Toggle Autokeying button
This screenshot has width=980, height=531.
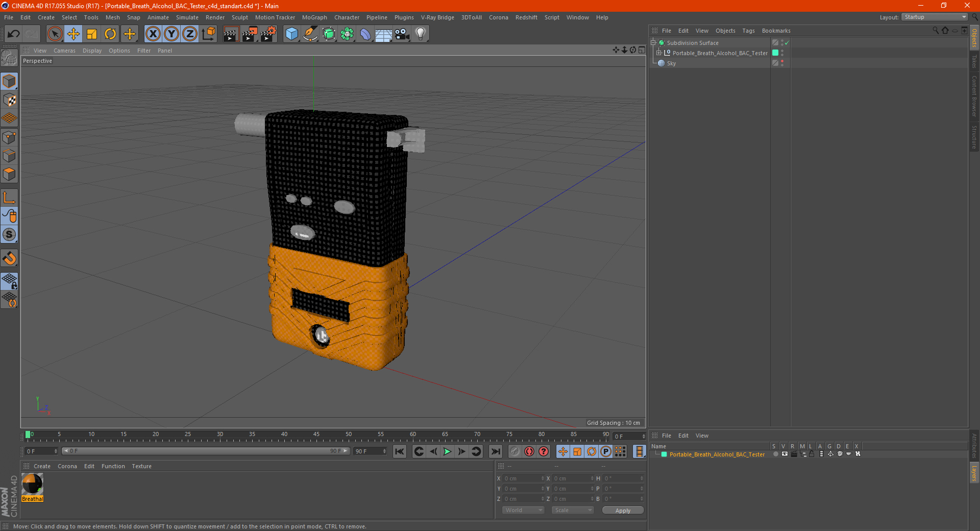coord(529,451)
